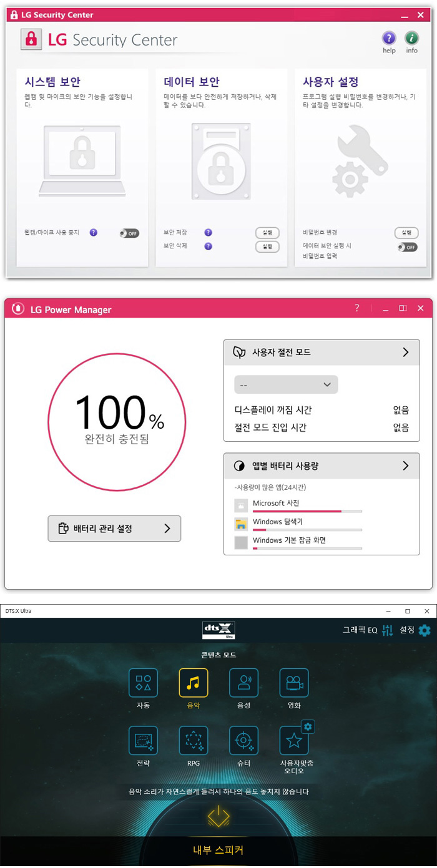Viewport: 437px width, 868px height.
Task: Select 슈터 content mode
Action: (x=243, y=741)
